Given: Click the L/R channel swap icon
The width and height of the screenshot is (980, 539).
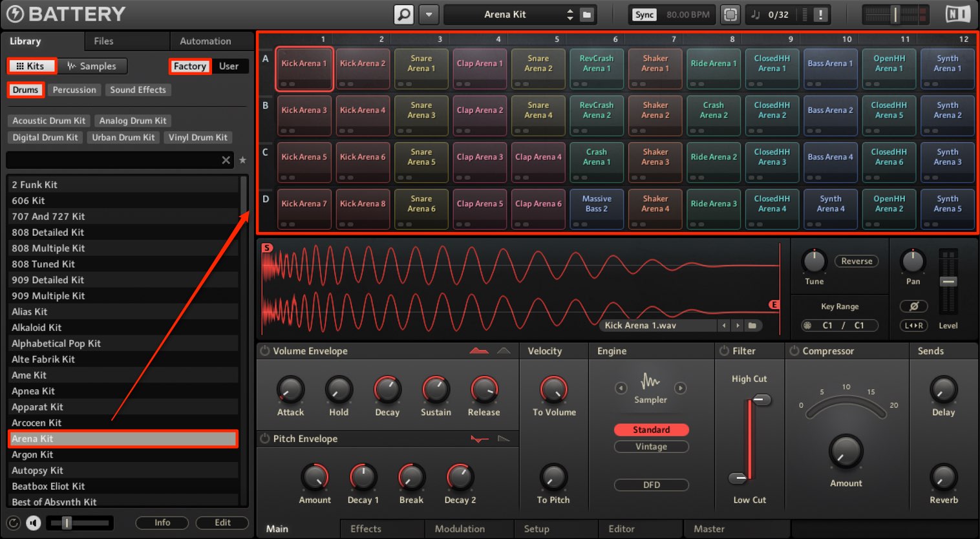Looking at the screenshot, I should coord(913,326).
